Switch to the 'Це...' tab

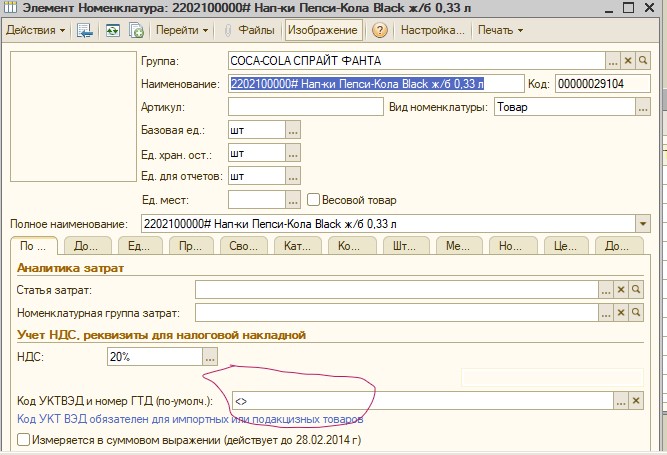pyautogui.click(x=566, y=246)
